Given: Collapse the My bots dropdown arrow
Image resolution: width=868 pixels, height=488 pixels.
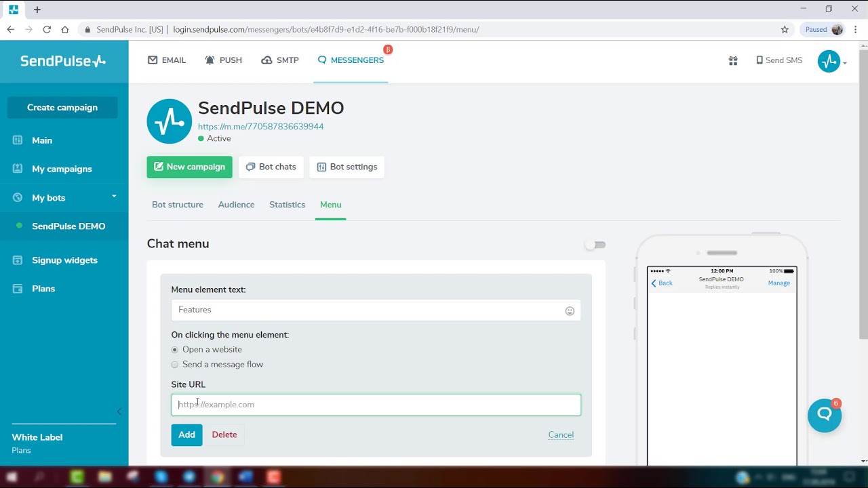Looking at the screenshot, I should (114, 197).
